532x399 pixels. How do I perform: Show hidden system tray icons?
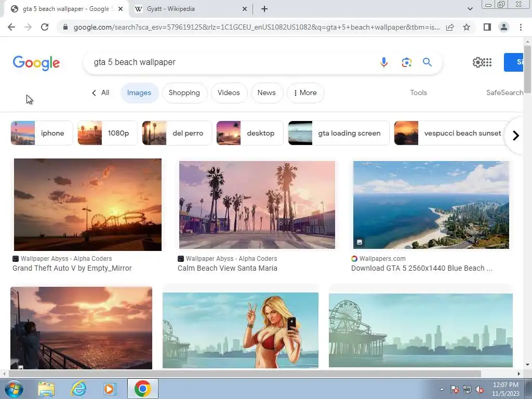point(442,389)
